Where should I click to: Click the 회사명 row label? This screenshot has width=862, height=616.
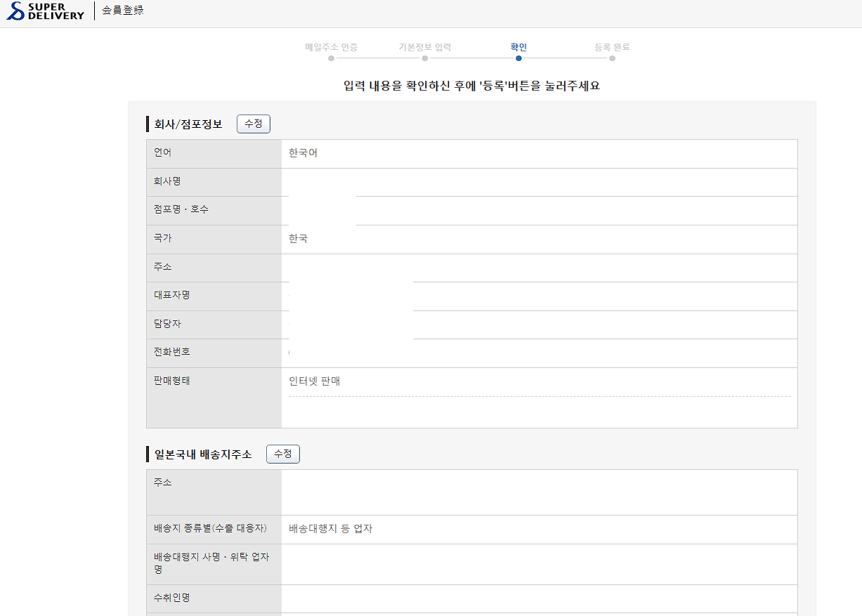(167, 181)
